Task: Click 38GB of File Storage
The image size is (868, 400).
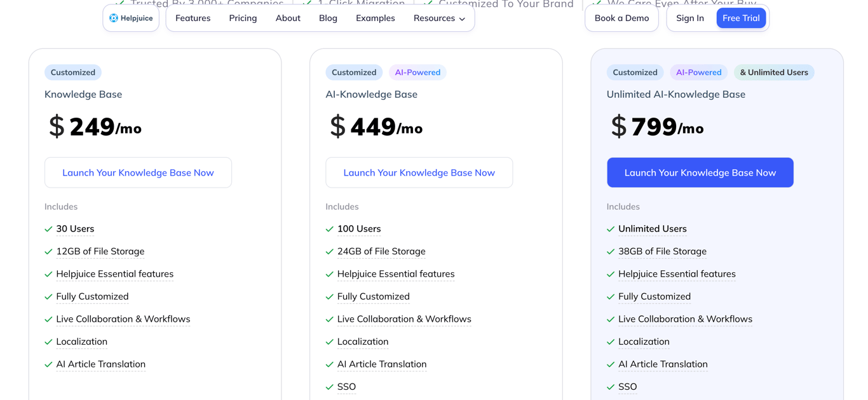Action: coord(663,251)
